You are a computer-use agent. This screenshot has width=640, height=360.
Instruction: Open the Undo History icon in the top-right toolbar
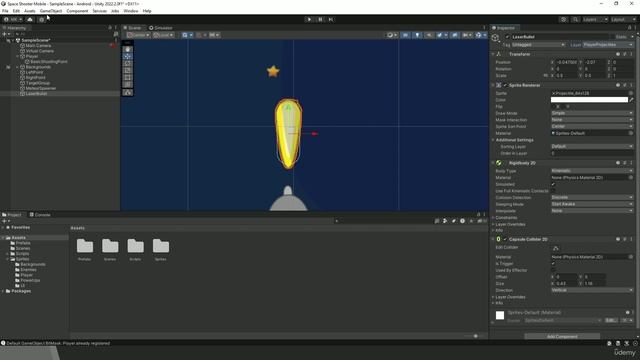click(x=563, y=19)
